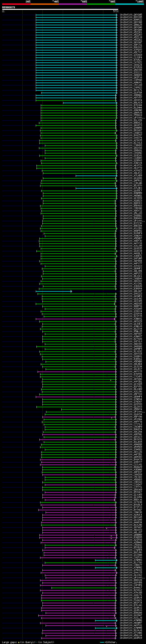Click the UniRef100_B9NMM9 label
This screenshot has height=644, width=146.
131,193
